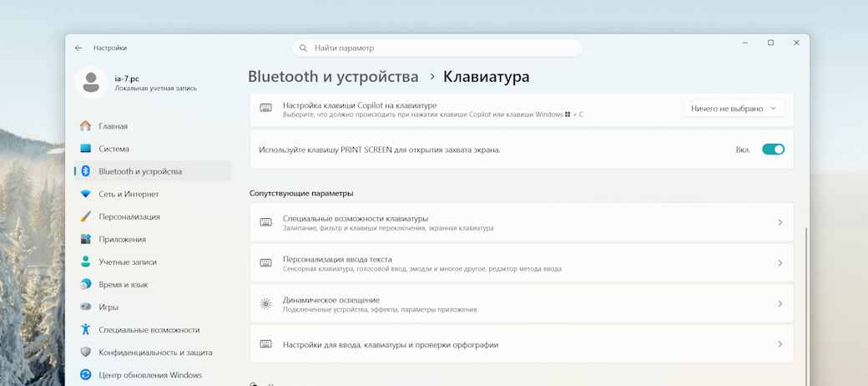Maximize the Настройки window

pos(770,43)
